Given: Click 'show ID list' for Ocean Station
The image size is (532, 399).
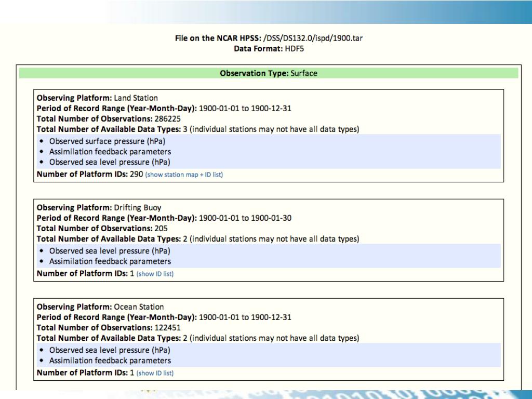Looking at the screenshot, I should click(155, 373).
